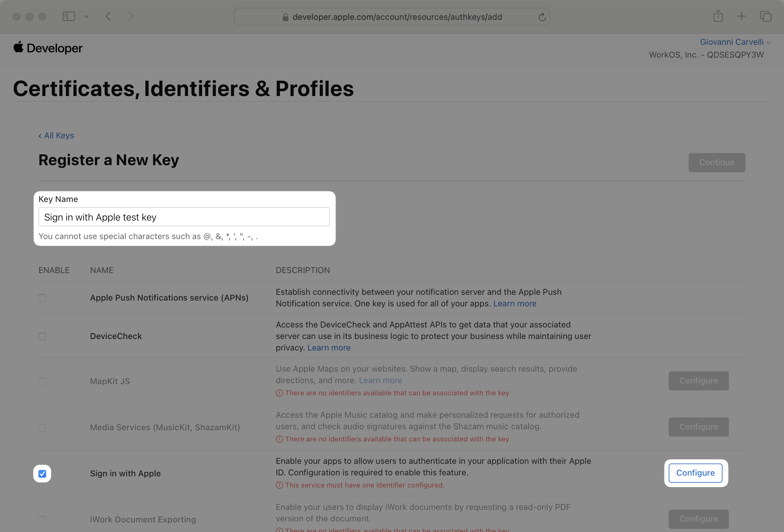The width and height of the screenshot is (784, 532).
Task: Uncheck the Sign in with Apple checkbox
Action: [x=42, y=474]
